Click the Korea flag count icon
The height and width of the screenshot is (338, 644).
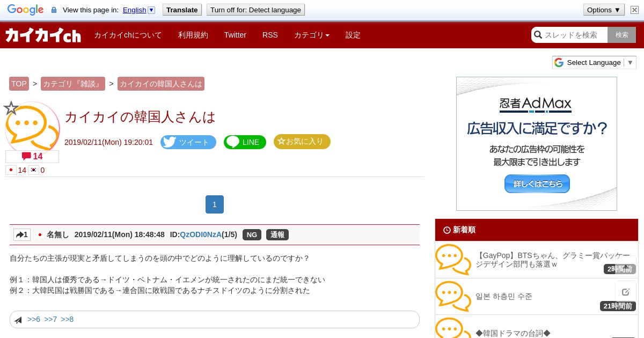point(33,170)
